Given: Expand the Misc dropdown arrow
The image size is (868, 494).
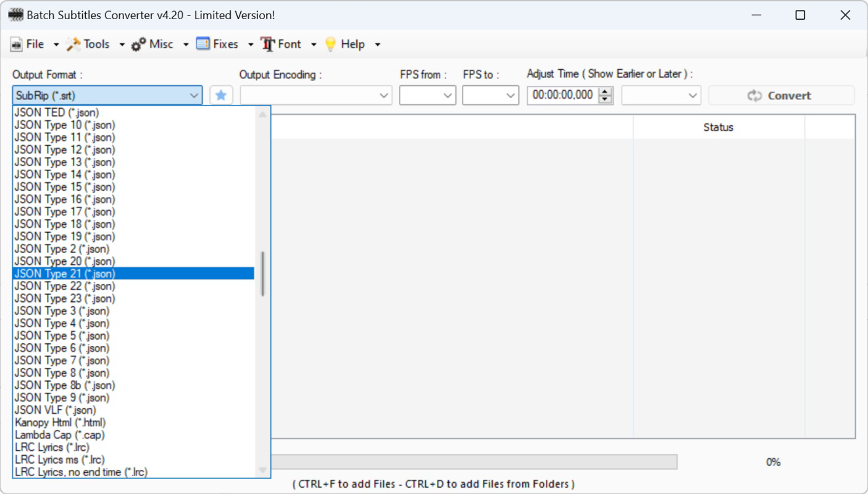Looking at the screenshot, I should [x=186, y=44].
